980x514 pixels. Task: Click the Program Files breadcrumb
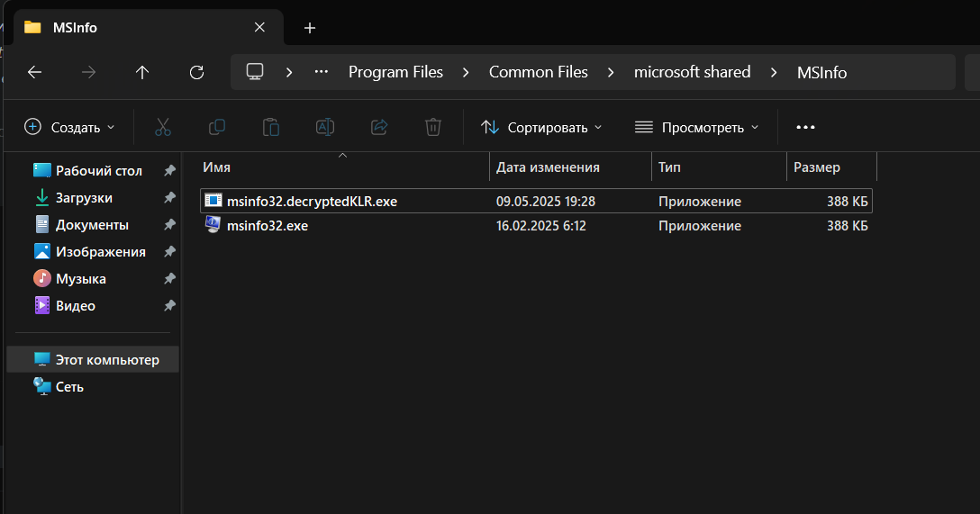pyautogui.click(x=395, y=72)
